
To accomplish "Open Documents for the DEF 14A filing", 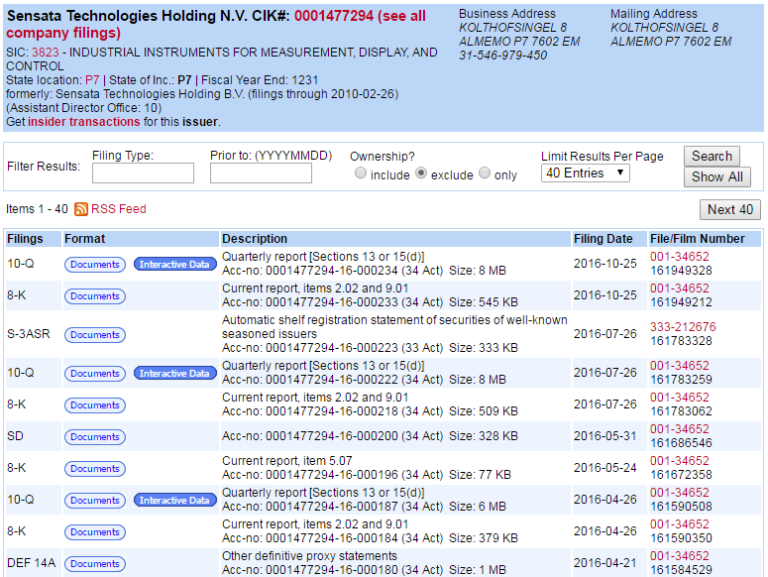I will point(95,564).
